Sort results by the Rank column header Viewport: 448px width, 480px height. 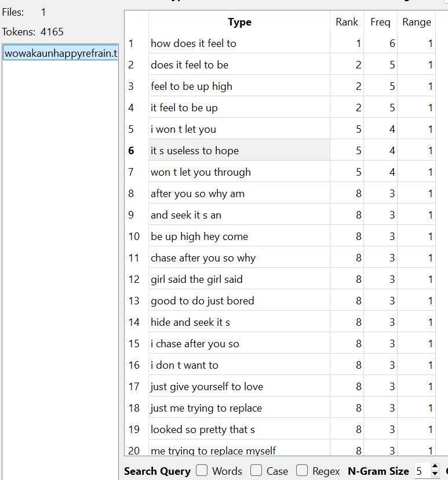coord(347,23)
